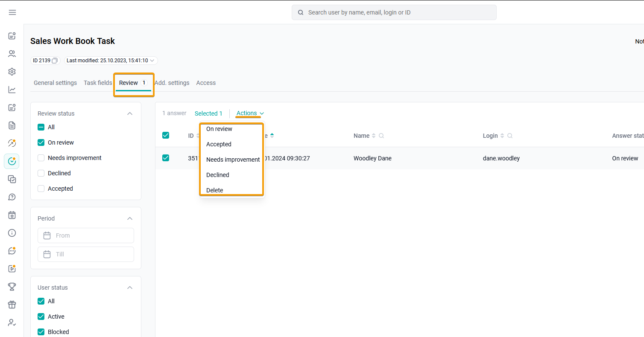Screen dimensions: 644x337
Task: Open the line chart analytics sidebar icon
Action: 12,90
